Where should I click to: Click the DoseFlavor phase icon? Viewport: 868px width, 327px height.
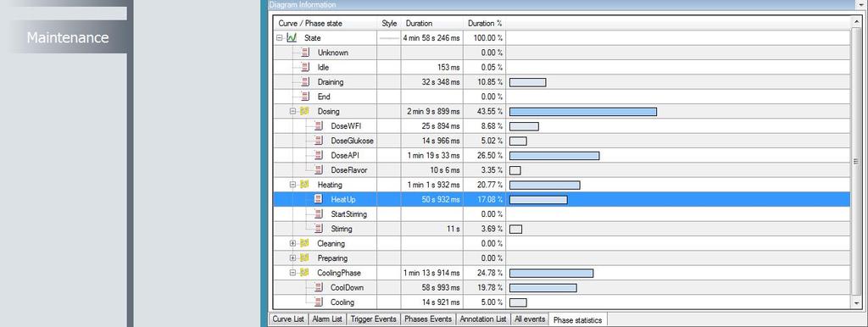click(318, 170)
